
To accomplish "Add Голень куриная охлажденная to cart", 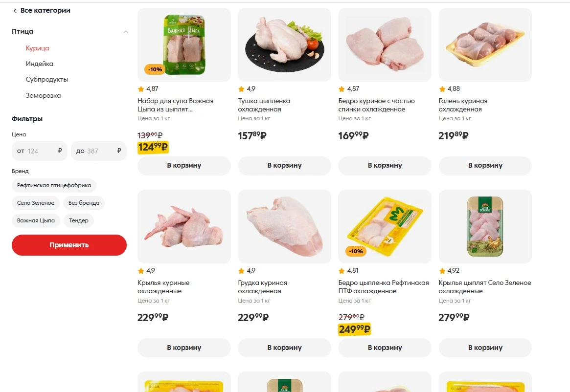I will [x=485, y=166].
